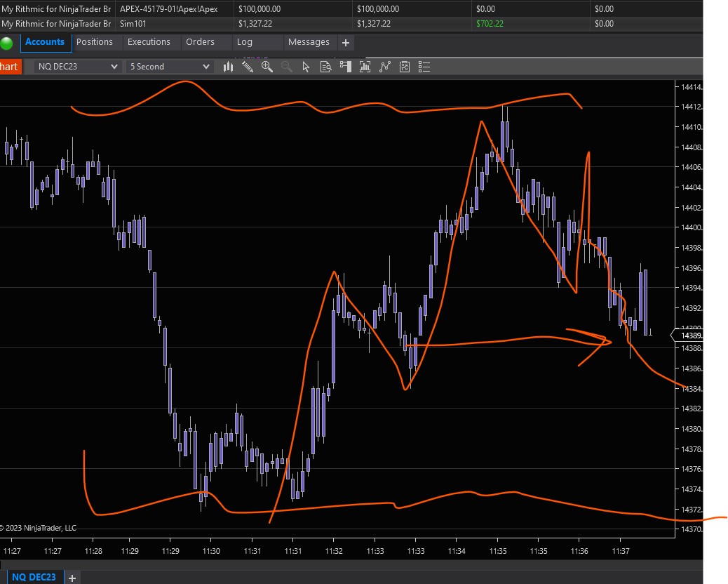This screenshot has height=584, width=728.
Task: Switch to the Executions tab
Action: (x=149, y=42)
